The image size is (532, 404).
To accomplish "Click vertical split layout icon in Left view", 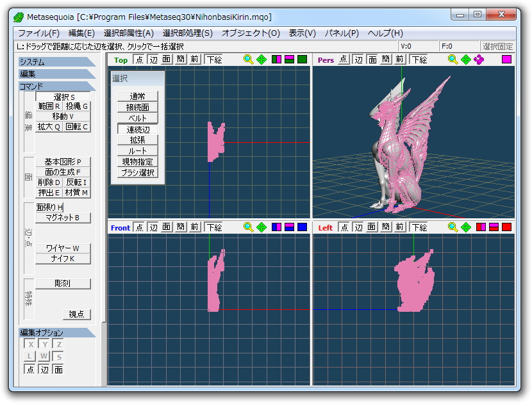I will click(x=481, y=227).
